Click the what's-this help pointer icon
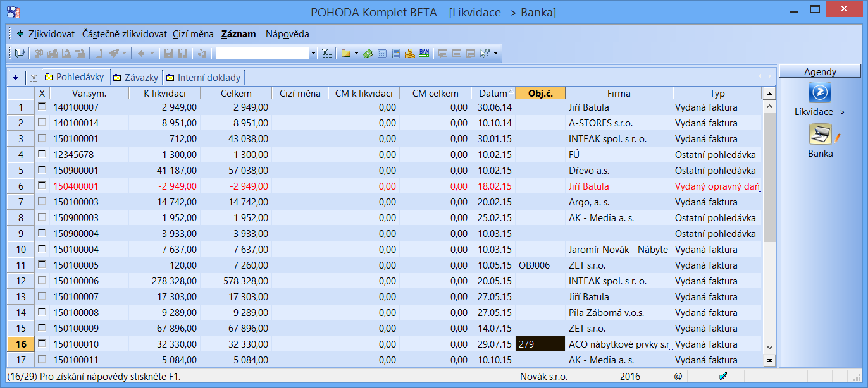Image resolution: width=868 pixels, height=388 pixels. [485, 54]
